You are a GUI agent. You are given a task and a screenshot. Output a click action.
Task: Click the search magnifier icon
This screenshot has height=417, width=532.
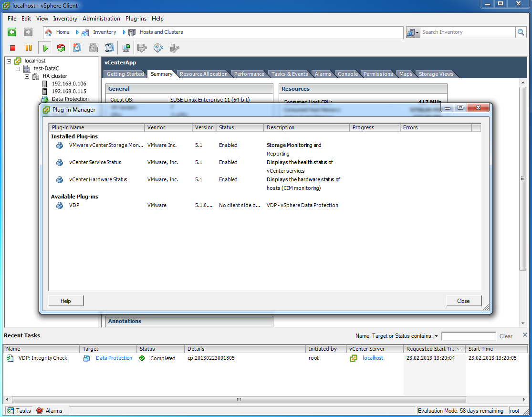pyautogui.click(x=520, y=32)
